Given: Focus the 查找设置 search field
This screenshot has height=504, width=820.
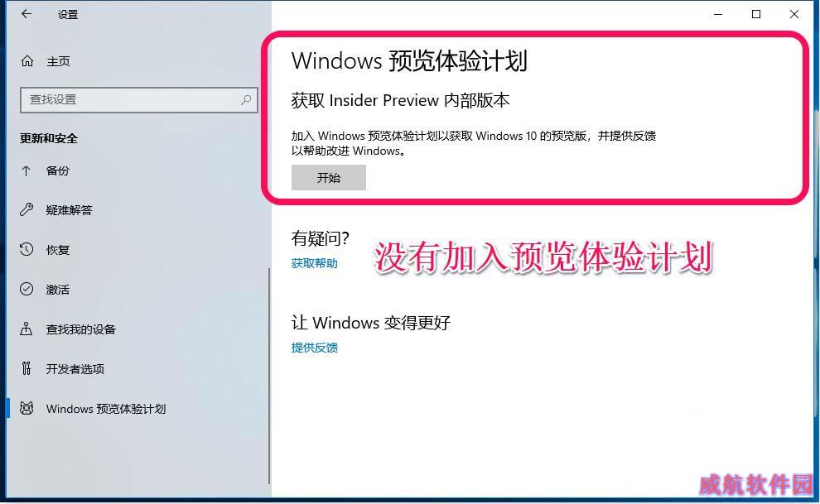Looking at the screenshot, I should (x=138, y=100).
